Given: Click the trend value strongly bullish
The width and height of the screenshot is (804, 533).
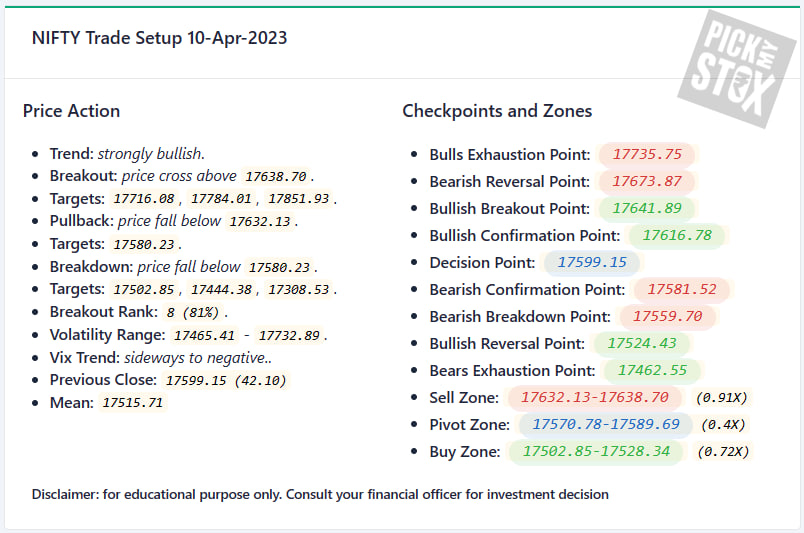Looking at the screenshot, I should (x=151, y=153).
